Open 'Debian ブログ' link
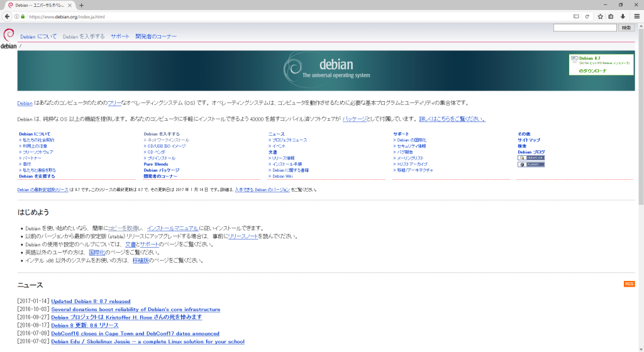644x352 pixels. (x=531, y=151)
